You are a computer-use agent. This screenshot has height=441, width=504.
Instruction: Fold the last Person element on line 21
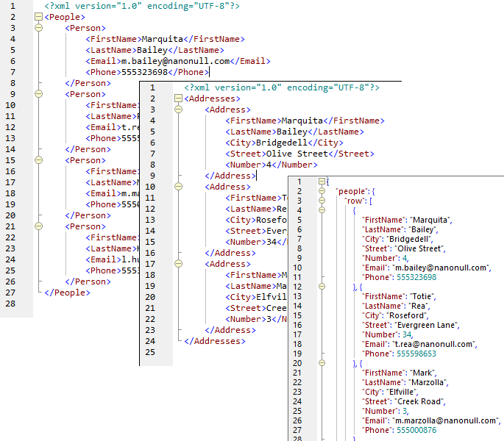pyautogui.click(x=38, y=226)
